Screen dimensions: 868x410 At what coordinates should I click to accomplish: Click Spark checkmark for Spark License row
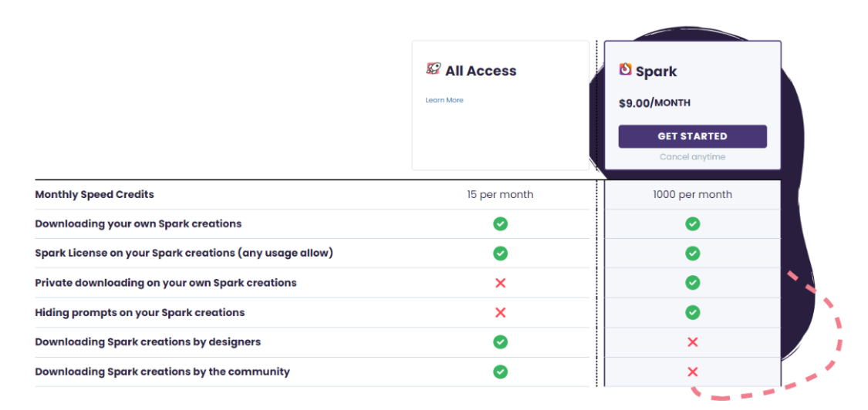[x=693, y=254]
